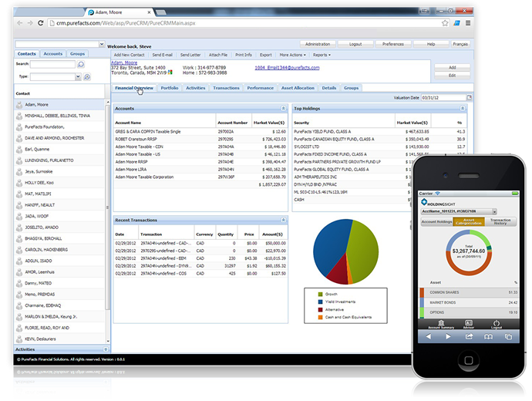The height and width of the screenshot is (401, 532).
Task: Click the Alternative dark red legend swatch
Action: tap(320, 310)
